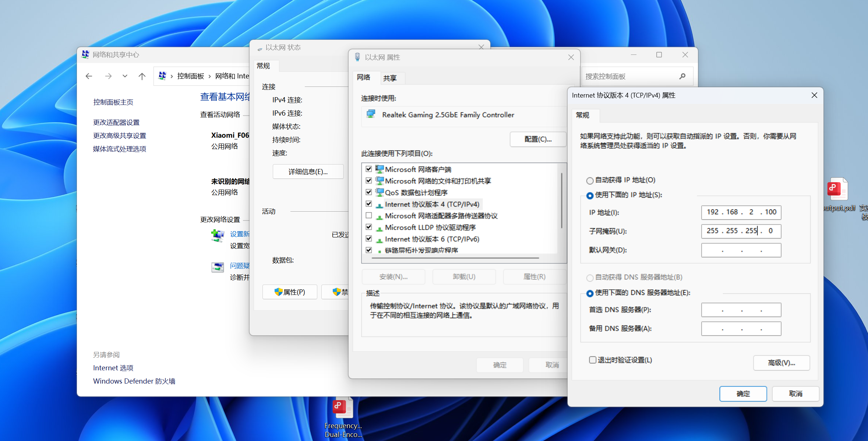This screenshot has width=868, height=441.
Task: Enable Microsoft network adapter multiplexor protocol checkbox
Action: [x=368, y=215]
